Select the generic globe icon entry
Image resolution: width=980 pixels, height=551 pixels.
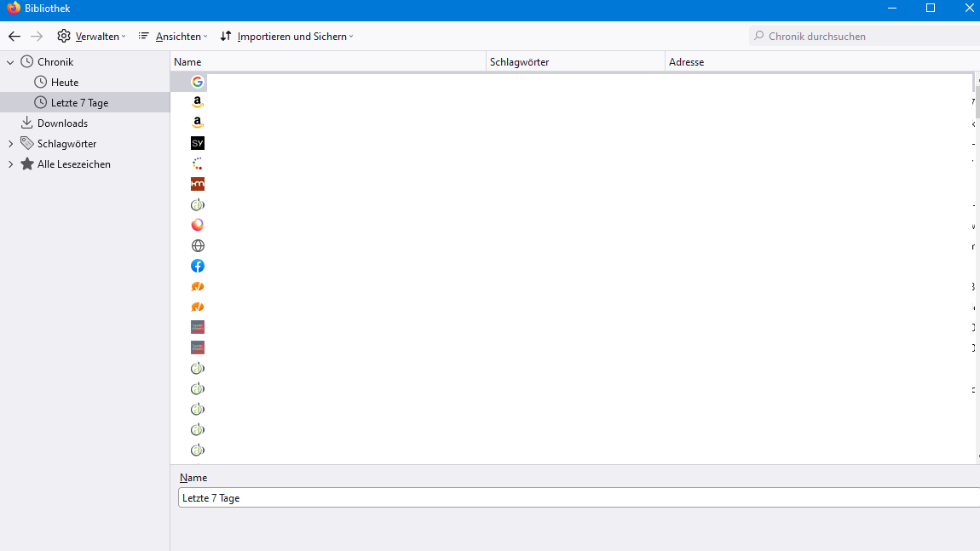pyautogui.click(x=198, y=245)
